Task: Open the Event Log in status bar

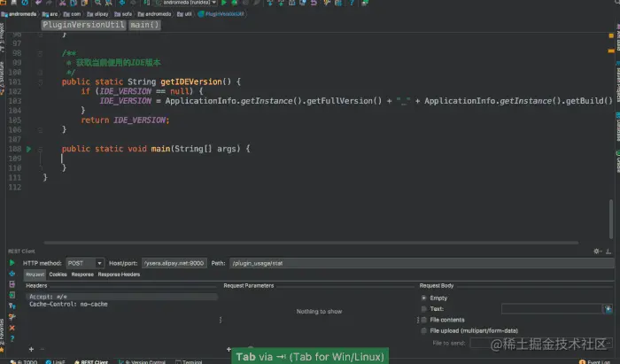Action: 594,361
